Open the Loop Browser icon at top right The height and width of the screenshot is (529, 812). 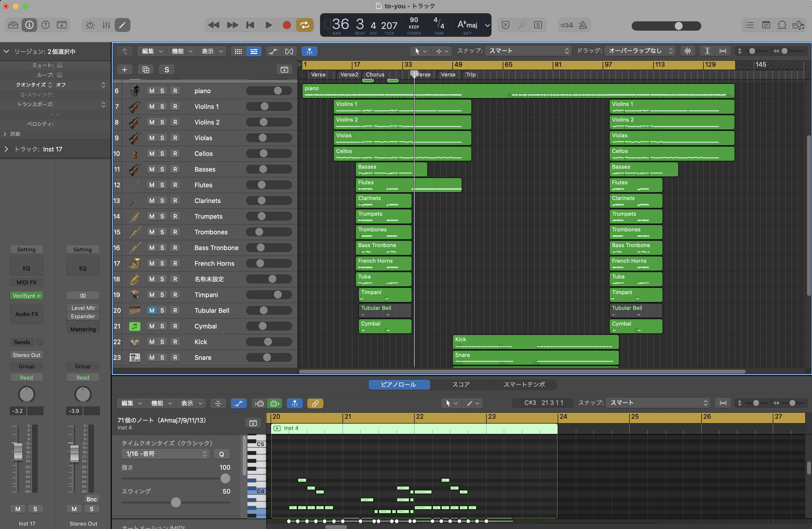pyautogui.click(x=782, y=25)
